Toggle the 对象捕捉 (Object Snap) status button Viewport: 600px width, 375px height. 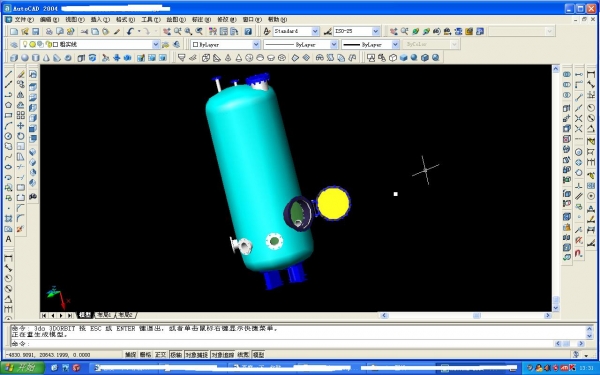(x=196, y=355)
